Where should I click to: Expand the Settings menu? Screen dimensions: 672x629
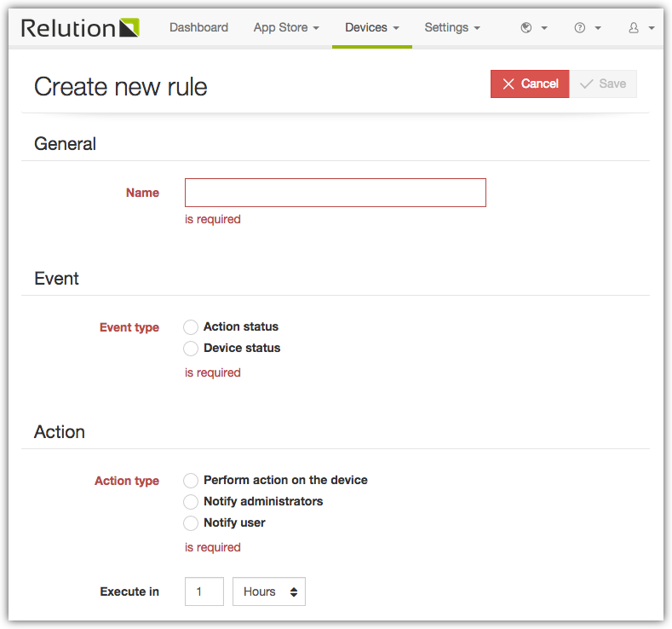pyautogui.click(x=452, y=28)
